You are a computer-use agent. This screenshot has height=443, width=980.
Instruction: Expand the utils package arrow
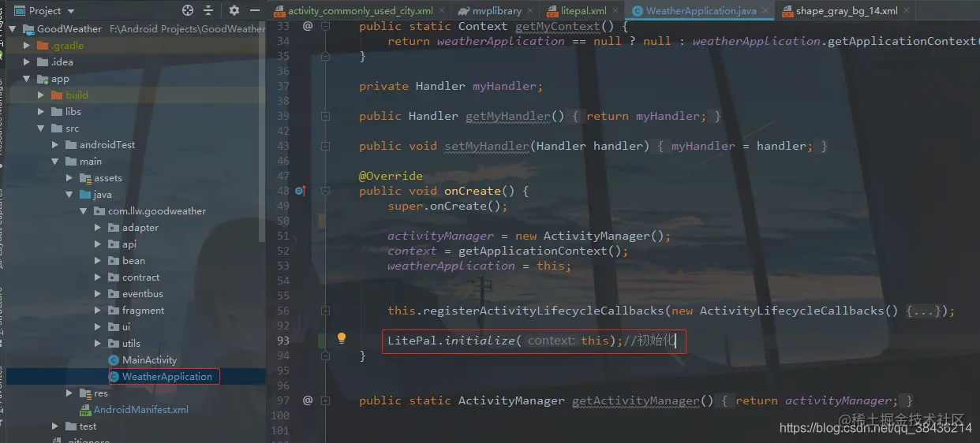[99, 343]
